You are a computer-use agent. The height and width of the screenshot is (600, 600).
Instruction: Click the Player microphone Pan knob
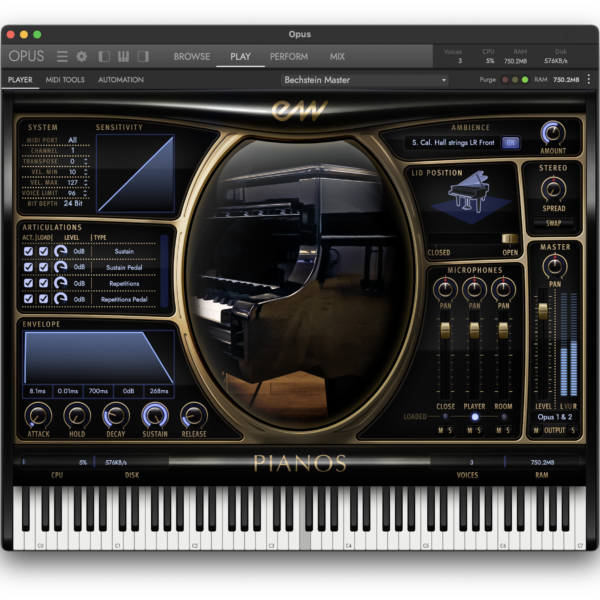pos(474,289)
